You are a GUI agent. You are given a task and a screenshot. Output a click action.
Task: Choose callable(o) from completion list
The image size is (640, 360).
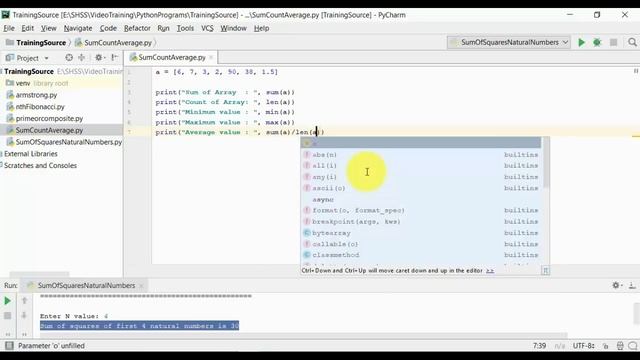[420, 244]
